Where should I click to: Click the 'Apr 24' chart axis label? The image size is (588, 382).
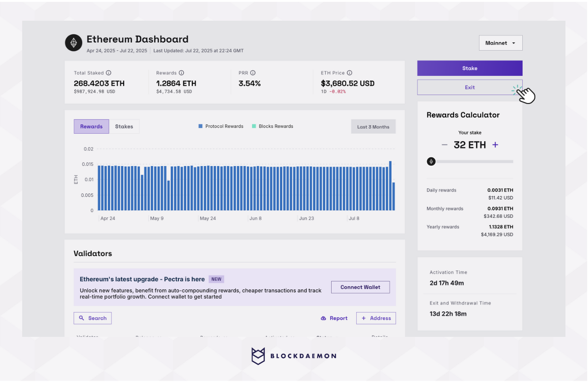point(108,218)
